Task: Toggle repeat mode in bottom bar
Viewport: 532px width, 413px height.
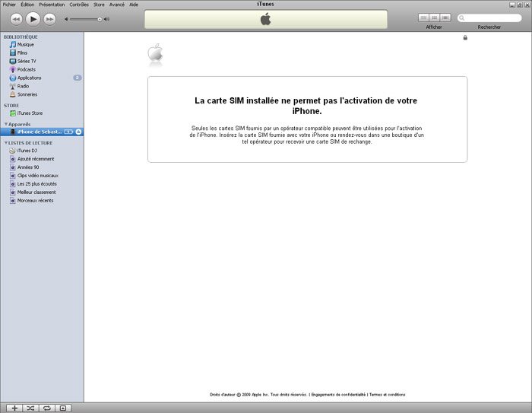Action: click(x=47, y=408)
